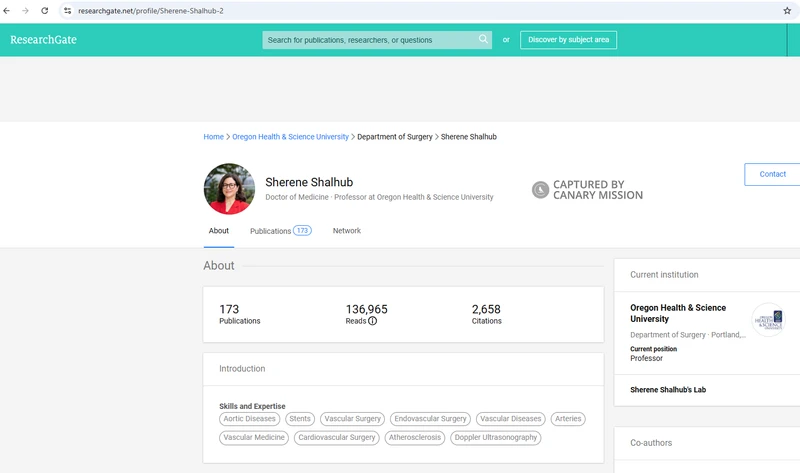
Task: Click the 136,965 Reads statistic
Action: [x=366, y=314]
